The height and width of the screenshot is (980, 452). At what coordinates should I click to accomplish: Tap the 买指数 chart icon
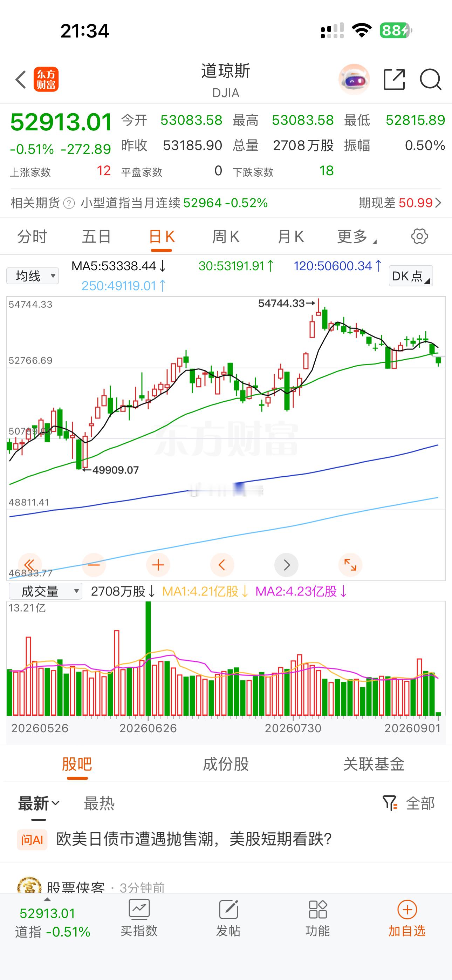139,910
